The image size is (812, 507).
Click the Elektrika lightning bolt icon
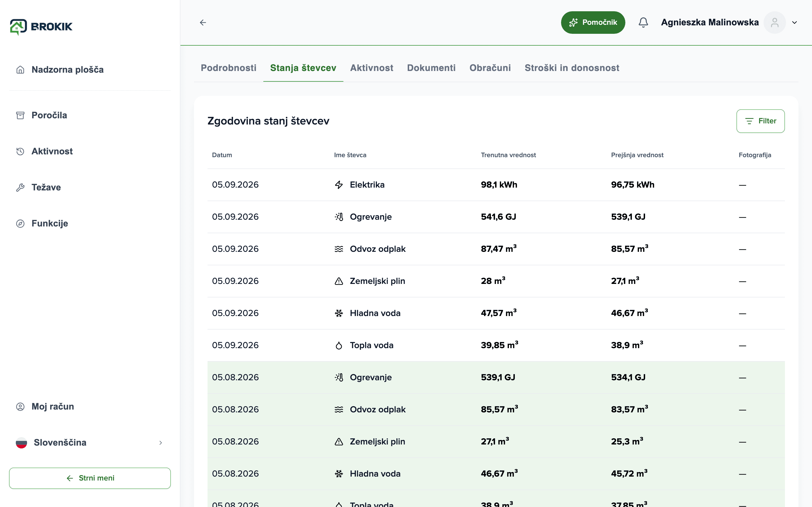tap(339, 185)
